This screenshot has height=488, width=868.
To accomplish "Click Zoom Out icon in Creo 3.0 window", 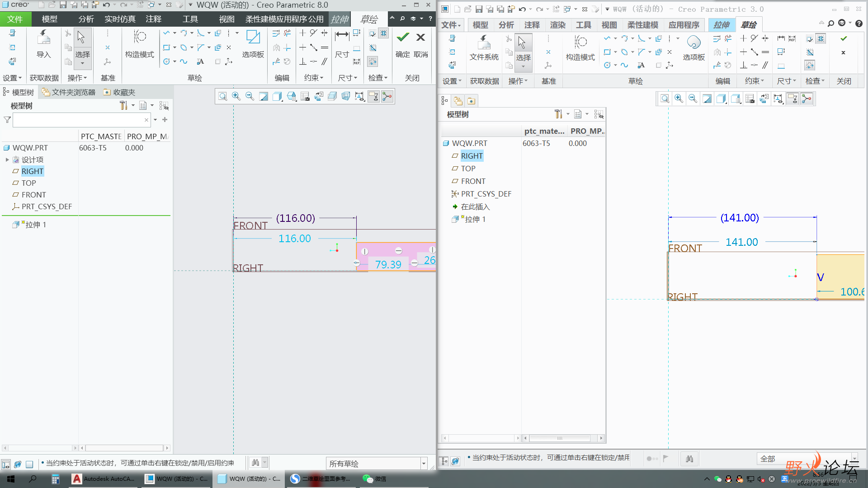I will (693, 99).
